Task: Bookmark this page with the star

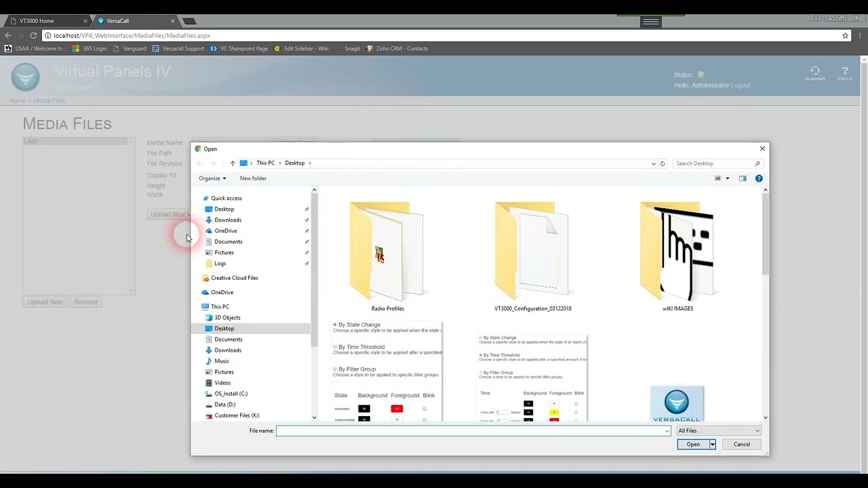Action: (x=845, y=35)
